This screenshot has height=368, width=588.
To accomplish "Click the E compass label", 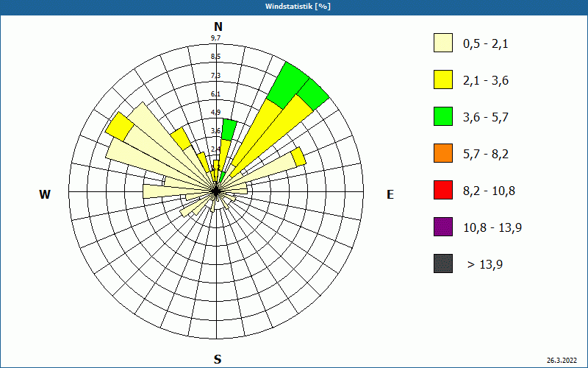I will click(390, 194).
